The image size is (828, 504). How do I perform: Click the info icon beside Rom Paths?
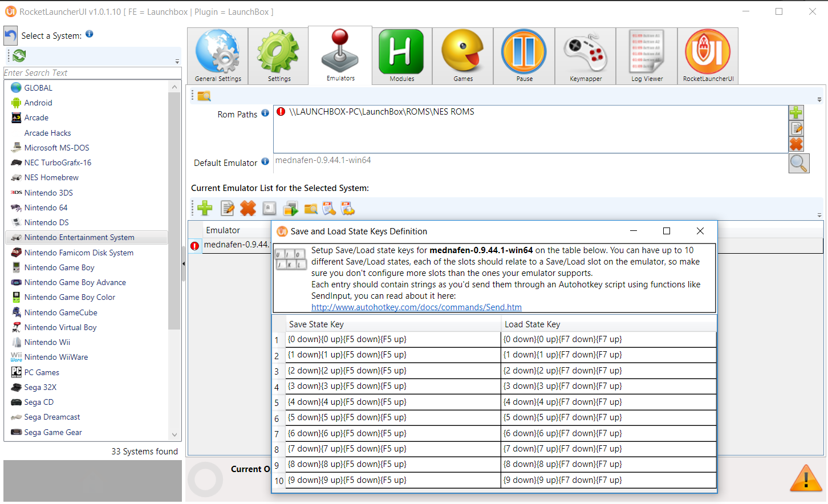(265, 113)
